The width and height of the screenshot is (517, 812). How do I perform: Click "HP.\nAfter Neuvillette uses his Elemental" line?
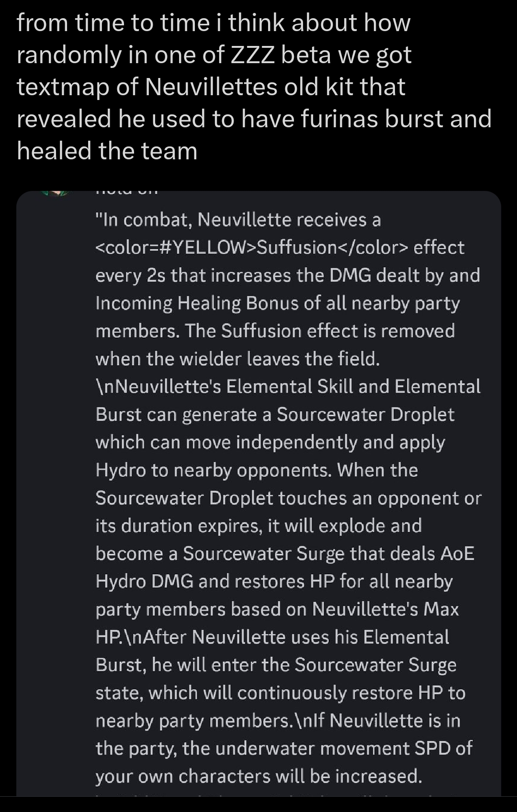[272, 637]
